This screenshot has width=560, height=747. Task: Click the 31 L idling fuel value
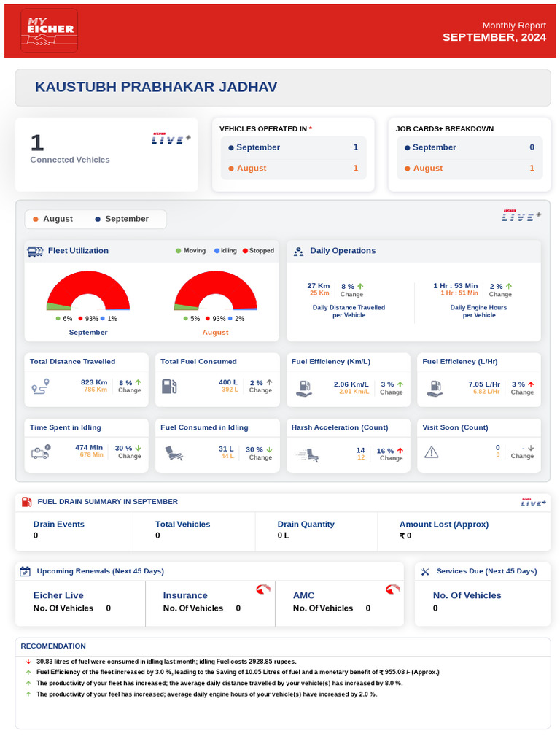(226, 449)
